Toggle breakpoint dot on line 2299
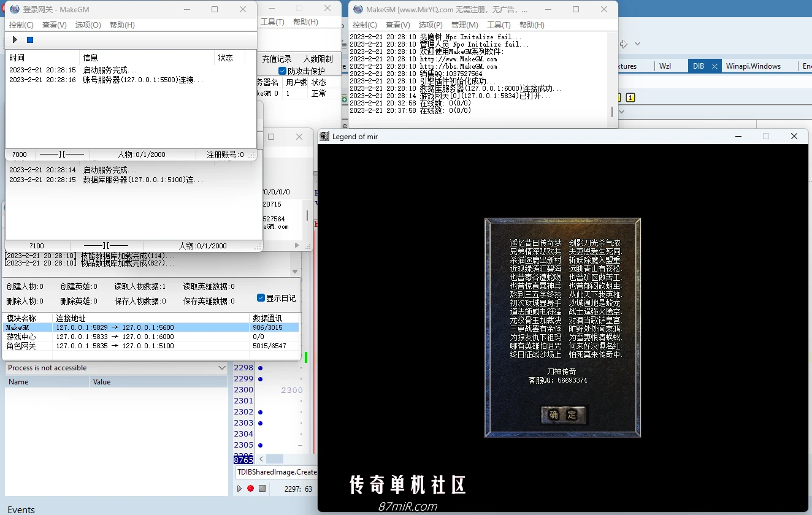Viewport: 812px width, 515px height. 260,379
